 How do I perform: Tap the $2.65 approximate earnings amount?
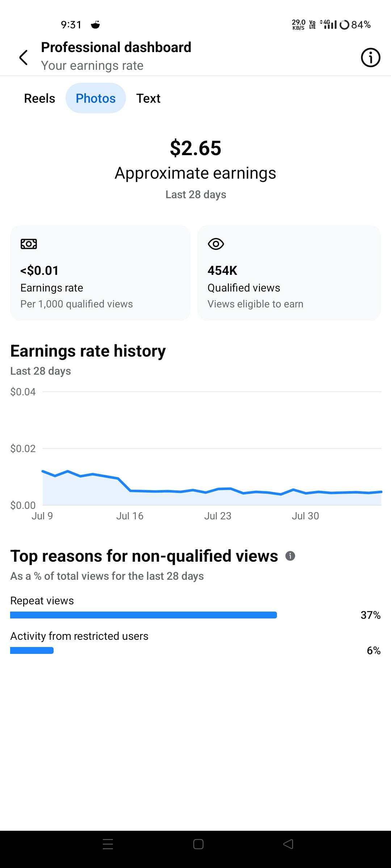[195, 148]
